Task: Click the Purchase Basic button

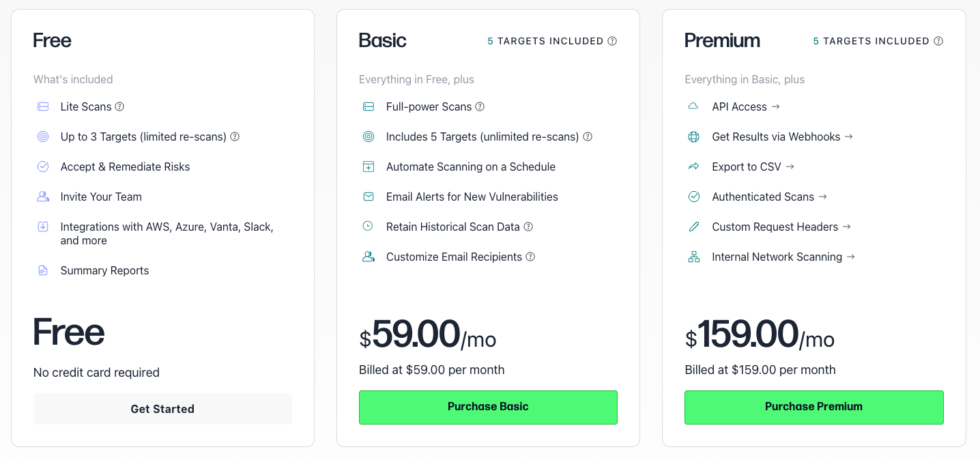Action: pyautogui.click(x=488, y=407)
